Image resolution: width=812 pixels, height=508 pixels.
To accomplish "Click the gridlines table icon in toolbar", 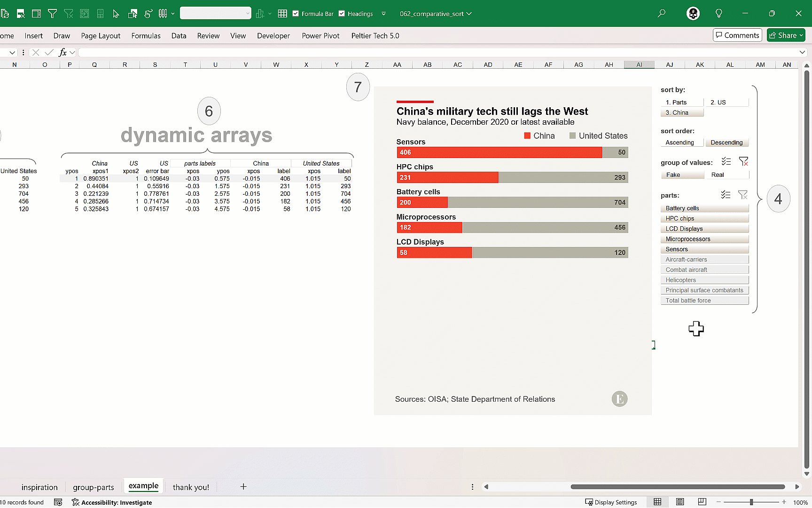I will 282,14.
